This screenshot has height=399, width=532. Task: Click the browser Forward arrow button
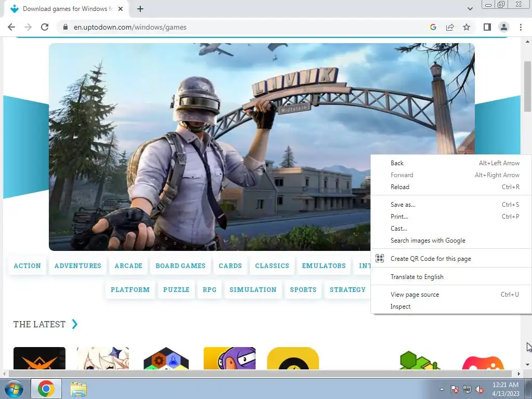tap(28, 27)
